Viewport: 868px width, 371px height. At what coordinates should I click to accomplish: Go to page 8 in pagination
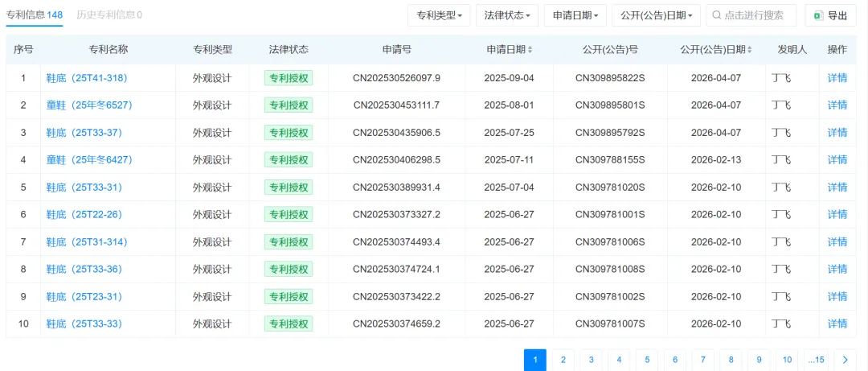[731, 360]
